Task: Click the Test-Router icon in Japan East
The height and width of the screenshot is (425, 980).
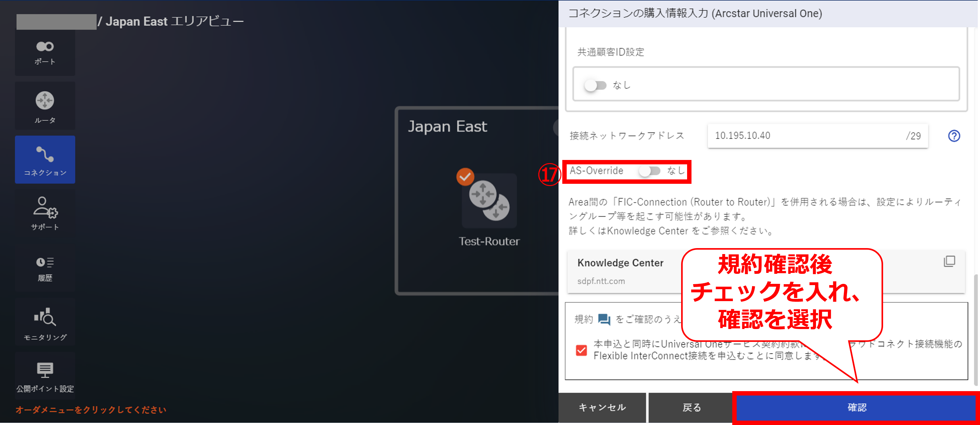Action: 489,201
